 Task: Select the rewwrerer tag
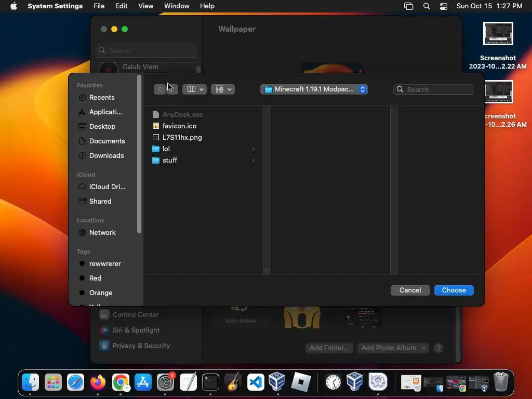tap(105, 264)
